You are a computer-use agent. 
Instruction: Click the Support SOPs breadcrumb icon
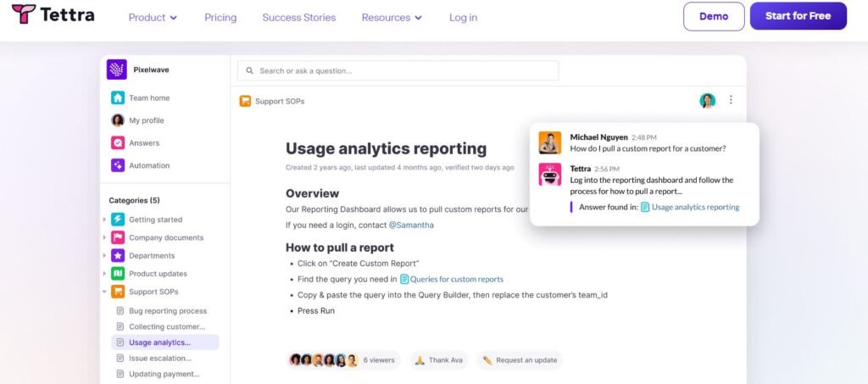coord(245,101)
